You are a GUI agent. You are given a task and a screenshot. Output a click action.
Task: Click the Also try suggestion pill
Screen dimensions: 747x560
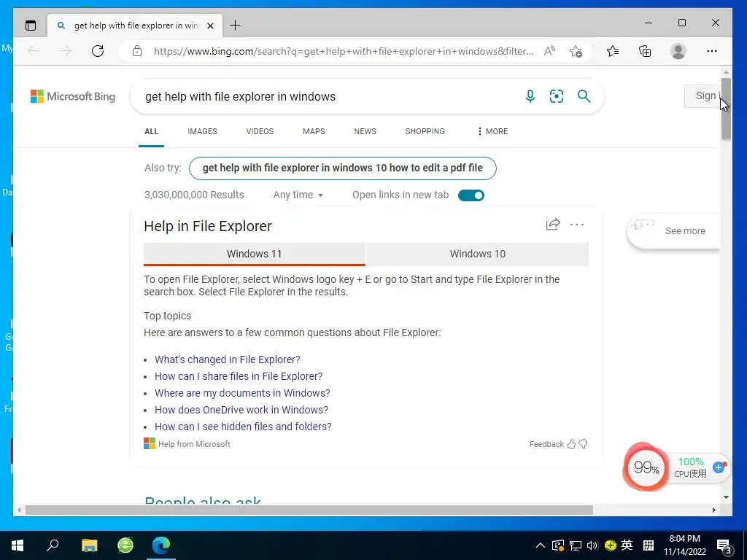(x=343, y=168)
